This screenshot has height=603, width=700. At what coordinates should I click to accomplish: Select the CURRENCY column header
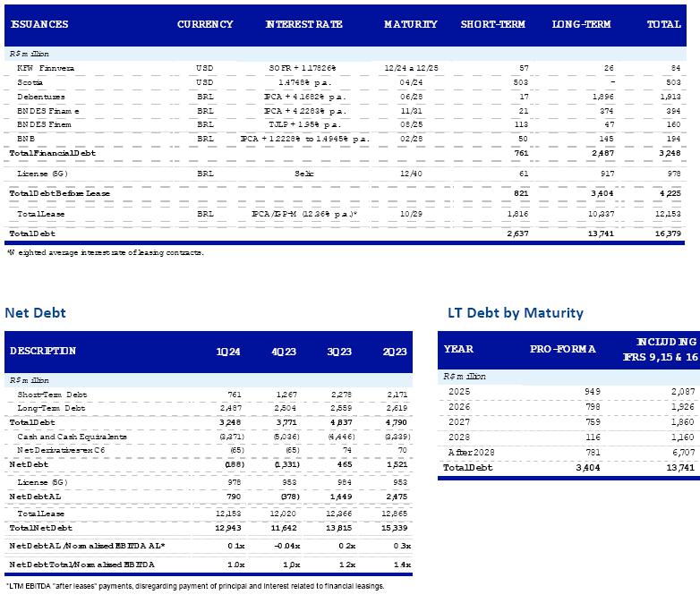tap(205, 24)
